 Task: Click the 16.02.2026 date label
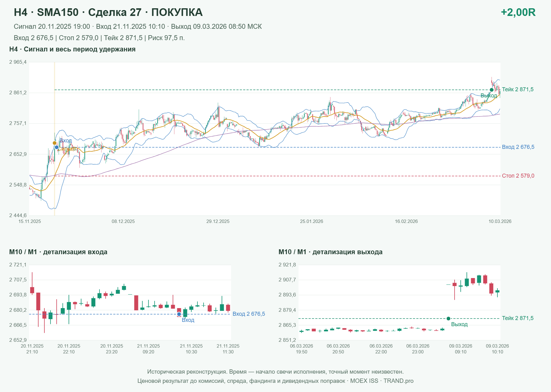pos(406,221)
